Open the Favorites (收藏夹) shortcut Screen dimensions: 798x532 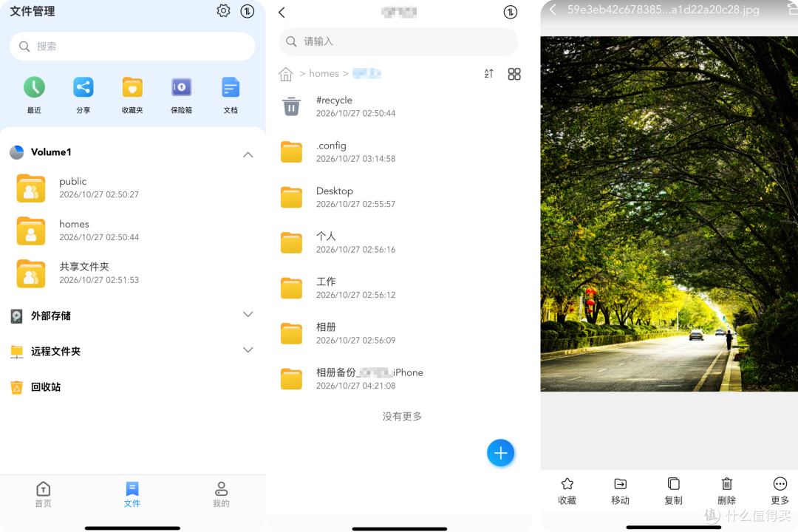click(132, 95)
